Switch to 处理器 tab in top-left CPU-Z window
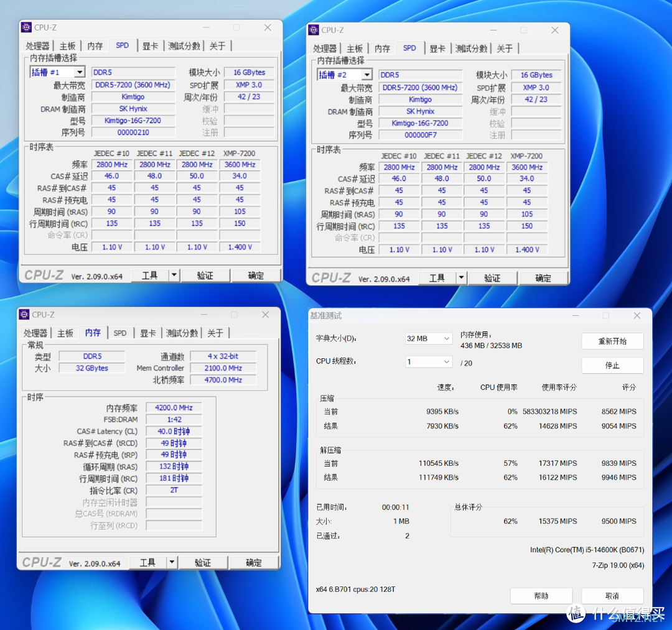This screenshot has height=630, width=672. pos(37,46)
